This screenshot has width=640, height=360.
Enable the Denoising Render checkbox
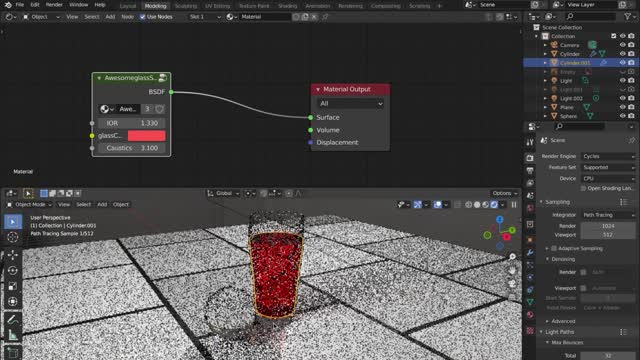click(583, 272)
